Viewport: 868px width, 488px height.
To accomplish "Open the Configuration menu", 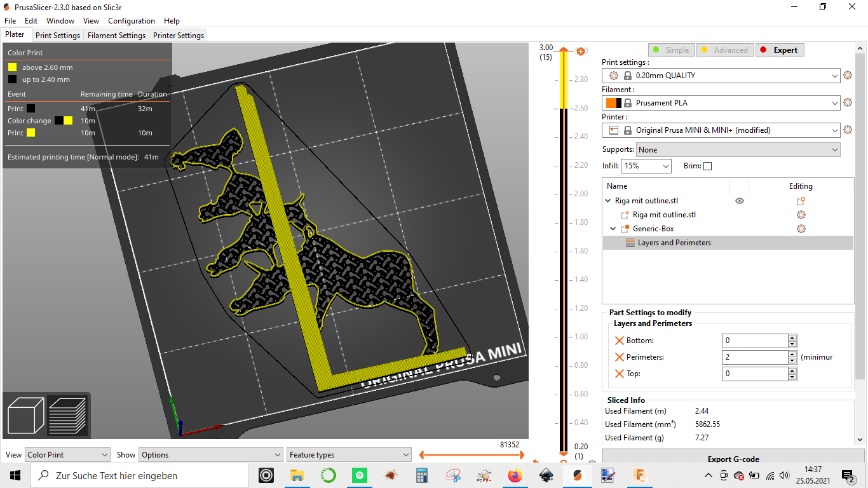I will coord(132,21).
